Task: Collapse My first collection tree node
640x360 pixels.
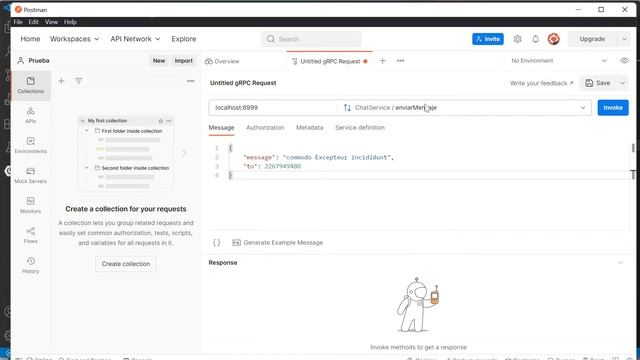Action: 82,121
